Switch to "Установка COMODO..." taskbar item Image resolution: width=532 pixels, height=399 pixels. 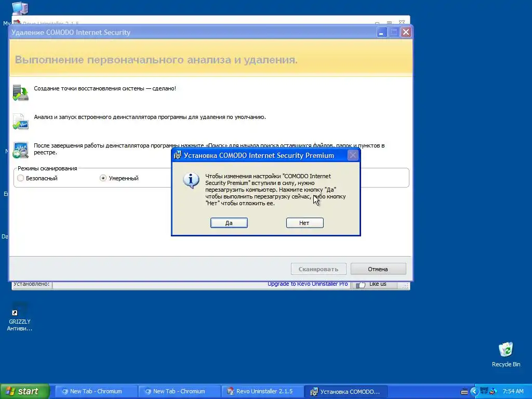coord(345,392)
